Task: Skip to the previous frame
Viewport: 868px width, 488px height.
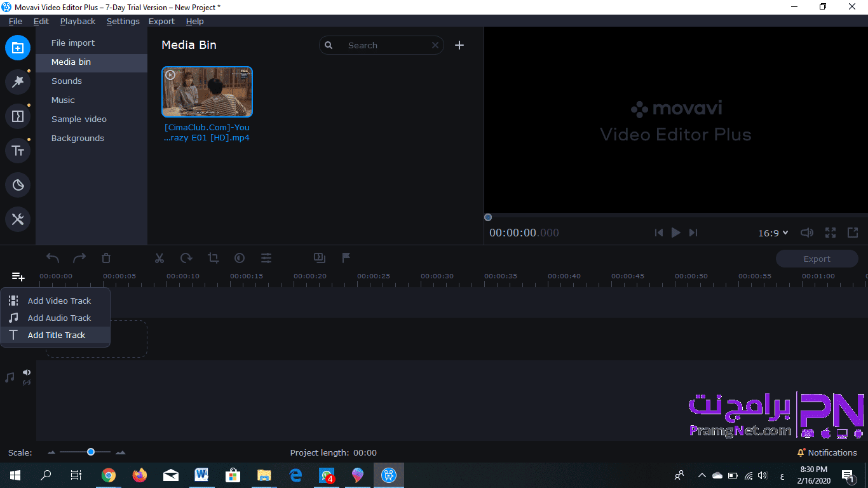Action: 659,233
